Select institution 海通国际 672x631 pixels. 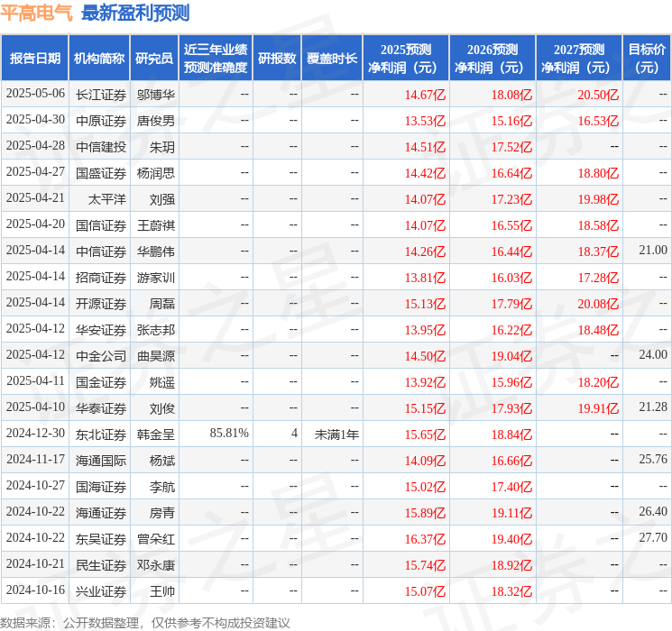click(101, 461)
